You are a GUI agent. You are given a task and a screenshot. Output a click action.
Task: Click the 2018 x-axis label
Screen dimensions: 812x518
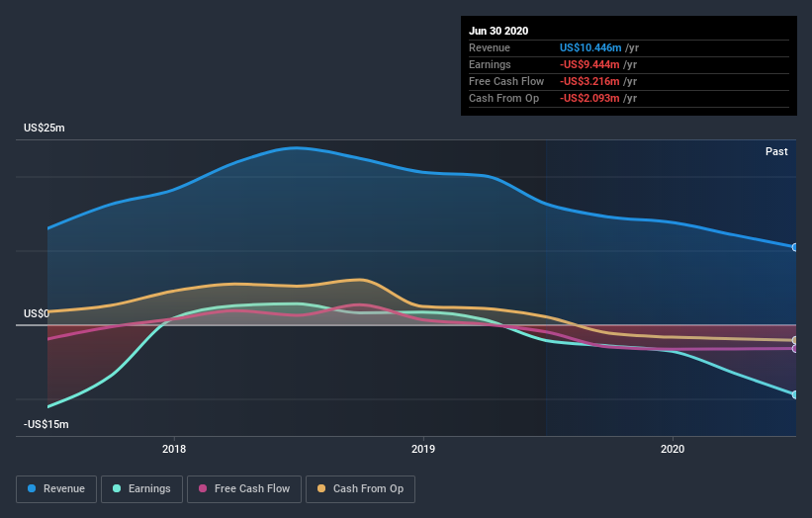(174, 449)
